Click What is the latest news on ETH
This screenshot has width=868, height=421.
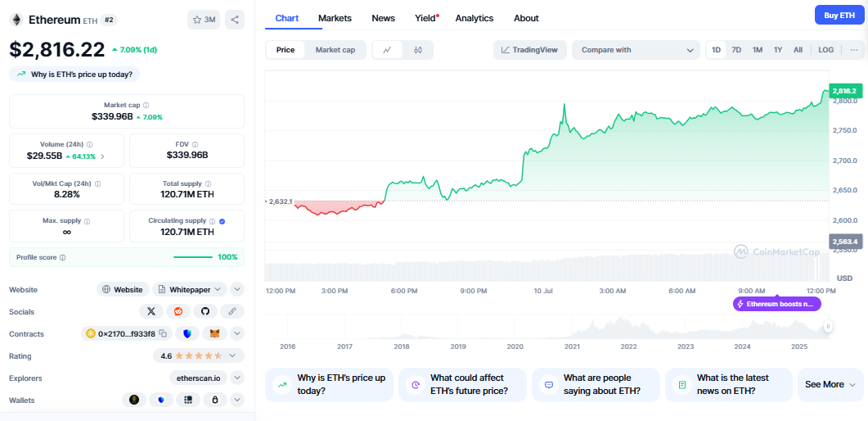[x=729, y=384]
